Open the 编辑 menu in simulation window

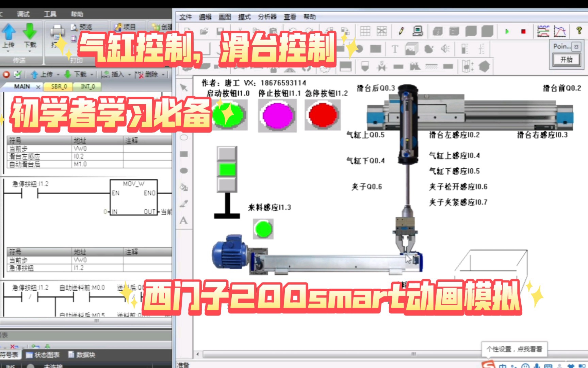205,17
